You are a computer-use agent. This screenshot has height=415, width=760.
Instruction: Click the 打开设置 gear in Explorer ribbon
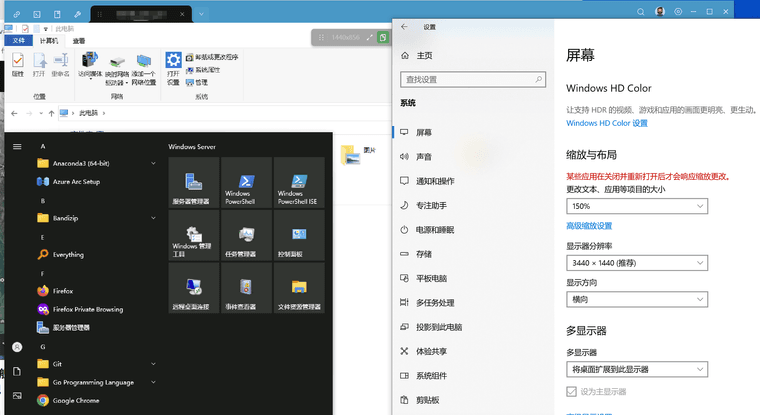(173, 68)
